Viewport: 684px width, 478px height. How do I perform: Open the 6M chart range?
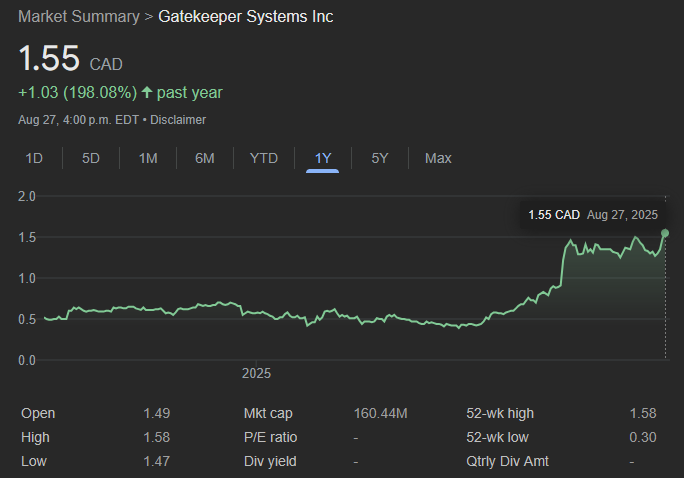[205, 158]
